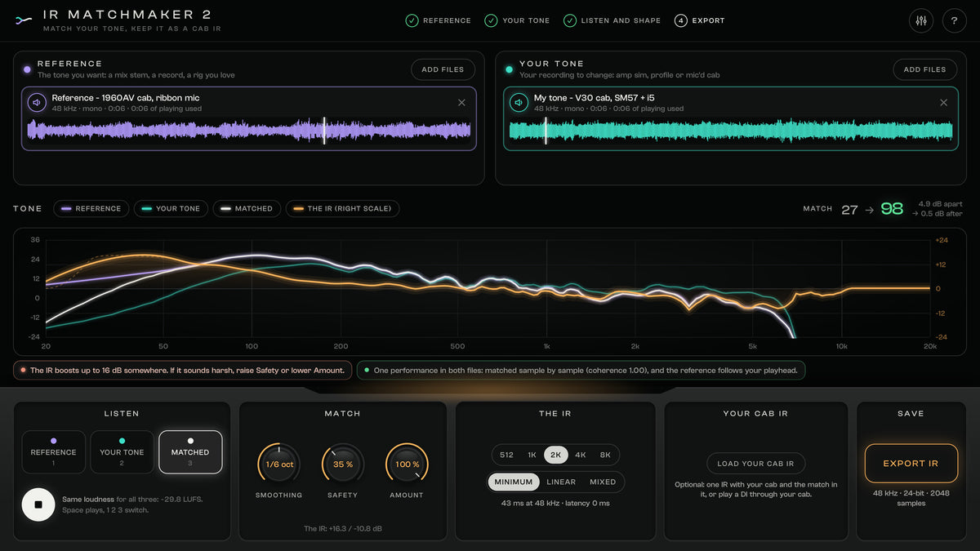The width and height of the screenshot is (980, 551).
Task: Go to the Reference step
Action: pos(439,20)
